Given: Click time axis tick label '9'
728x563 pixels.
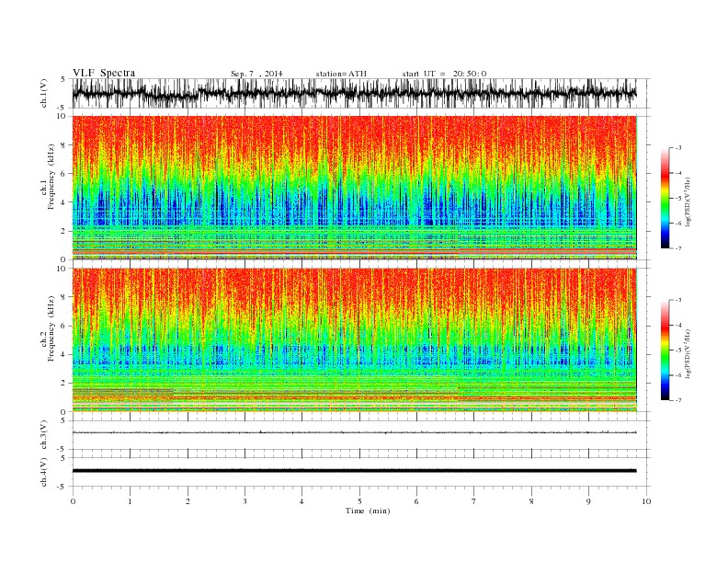Looking at the screenshot, I should tap(588, 501).
